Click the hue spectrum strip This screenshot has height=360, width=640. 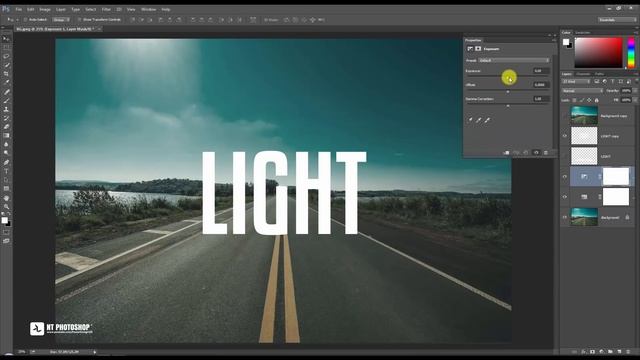(631, 53)
